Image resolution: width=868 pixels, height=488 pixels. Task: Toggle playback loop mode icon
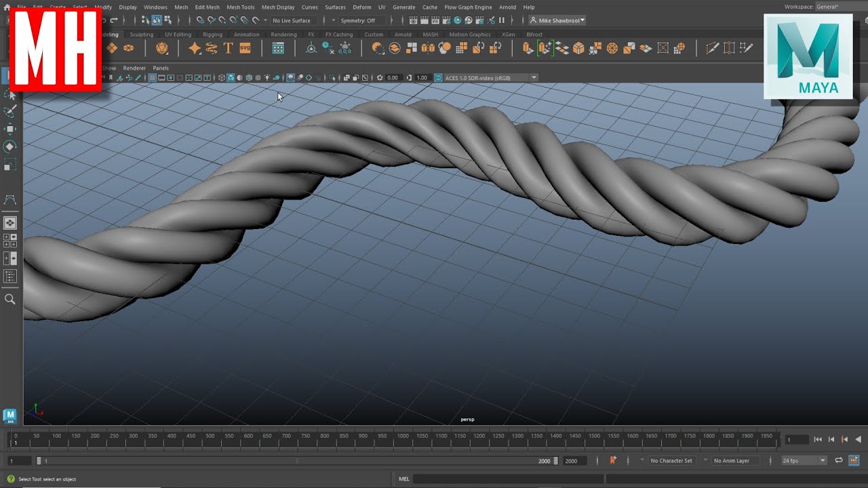[x=839, y=460]
